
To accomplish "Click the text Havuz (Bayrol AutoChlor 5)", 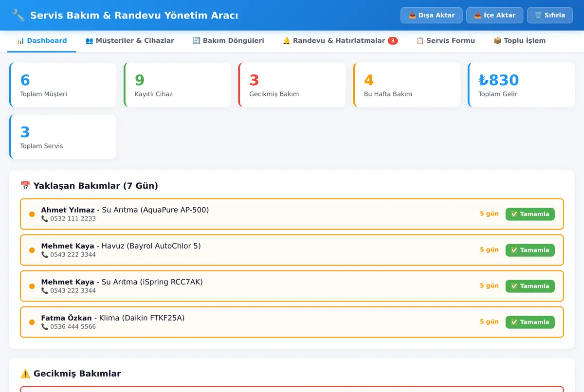I will 151,246.
